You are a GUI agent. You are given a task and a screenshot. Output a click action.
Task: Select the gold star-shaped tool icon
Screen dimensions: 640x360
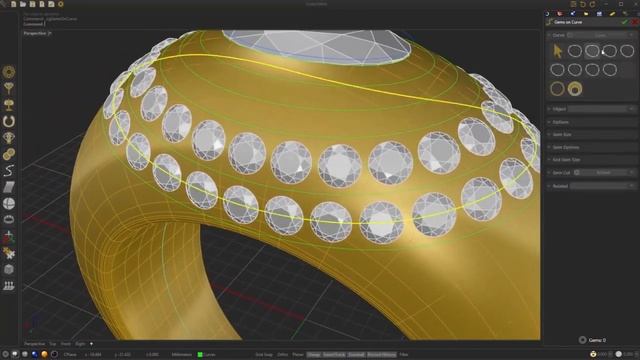pyautogui.click(x=9, y=253)
